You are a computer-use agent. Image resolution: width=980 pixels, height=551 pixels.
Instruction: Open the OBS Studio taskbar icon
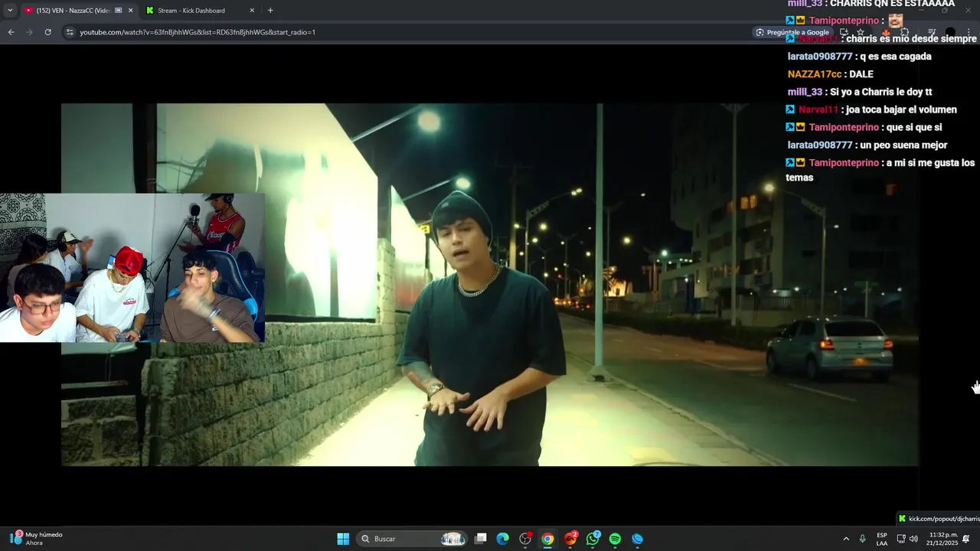(x=525, y=539)
